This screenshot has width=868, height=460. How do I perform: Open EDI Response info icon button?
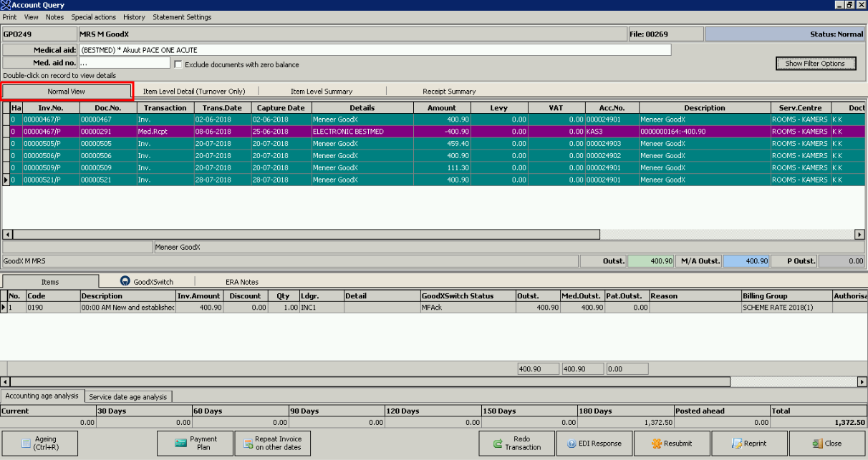coord(572,444)
